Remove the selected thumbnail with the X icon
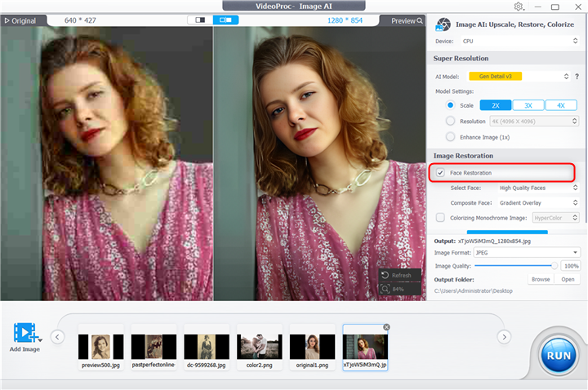The height and width of the screenshot is (390, 588). point(386,327)
